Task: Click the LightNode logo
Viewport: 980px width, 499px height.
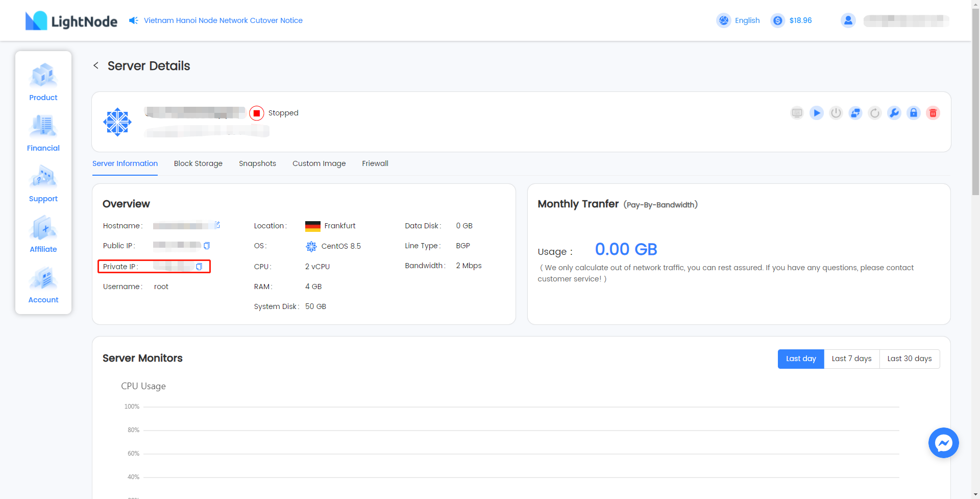Action: pos(71,20)
